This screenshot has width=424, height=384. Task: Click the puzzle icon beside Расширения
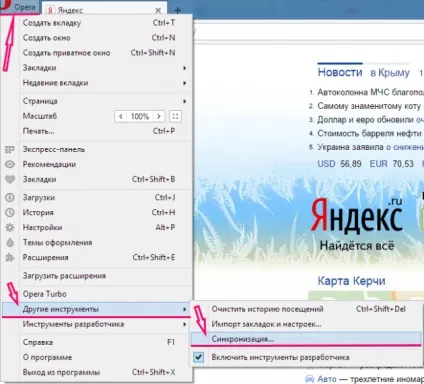click(x=10, y=257)
